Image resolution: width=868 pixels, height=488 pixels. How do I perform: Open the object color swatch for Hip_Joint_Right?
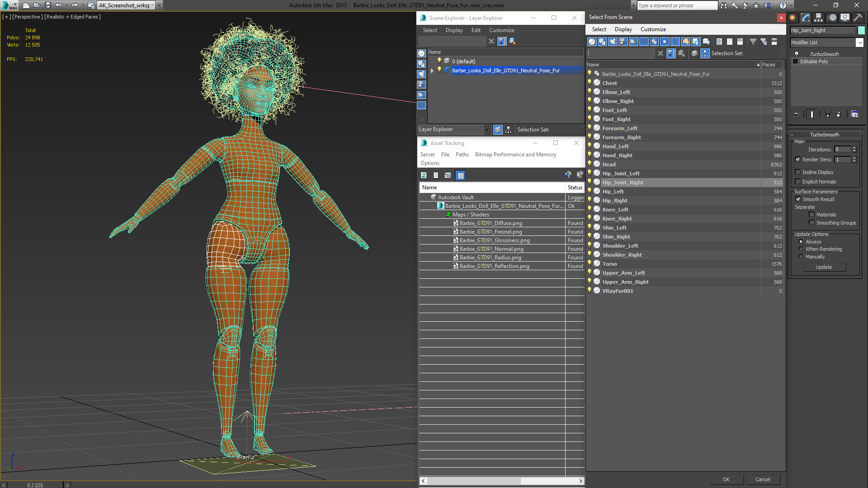(861, 30)
